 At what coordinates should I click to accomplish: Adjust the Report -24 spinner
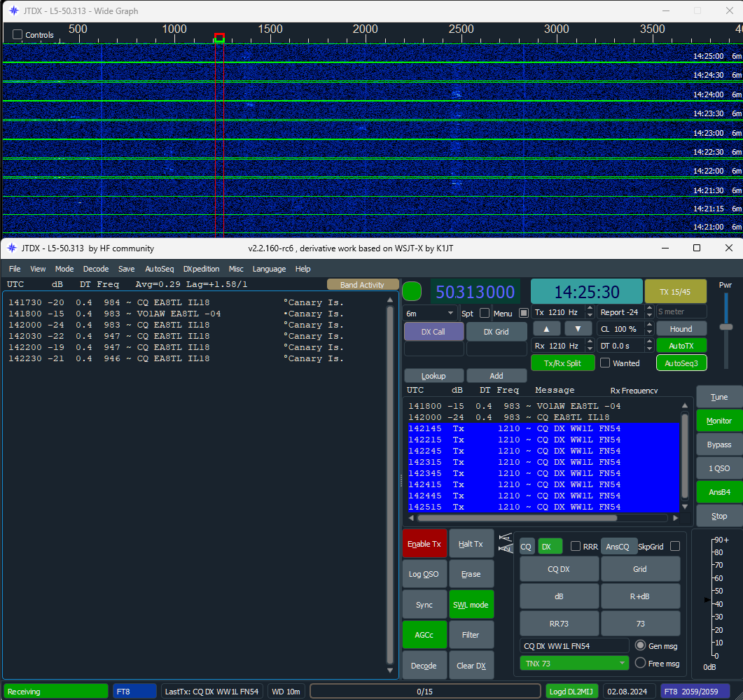[650, 312]
